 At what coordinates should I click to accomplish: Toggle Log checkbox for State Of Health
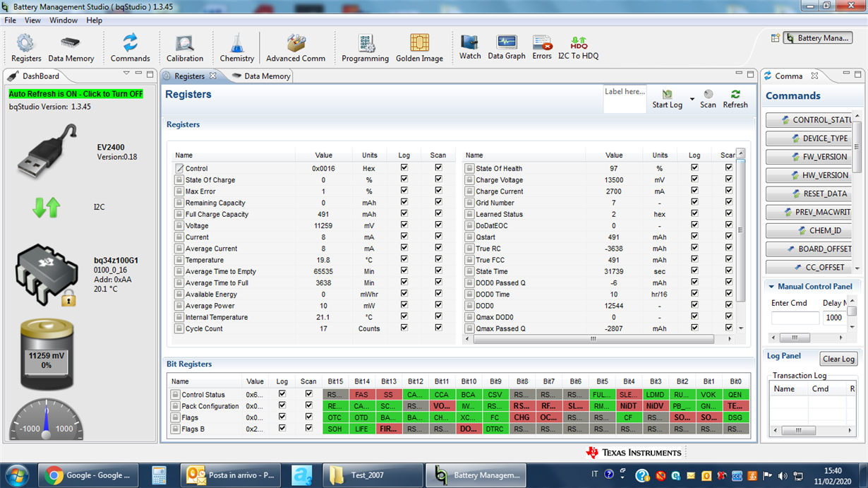(694, 168)
